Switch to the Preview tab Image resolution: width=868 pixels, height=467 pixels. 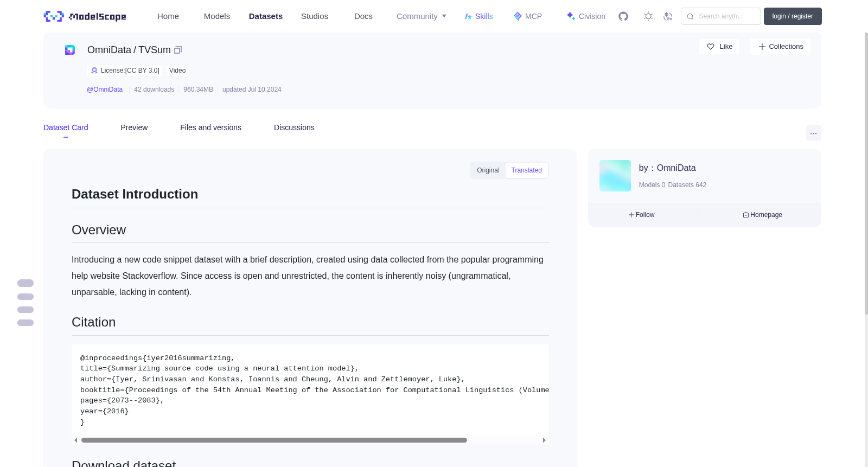[x=134, y=127]
